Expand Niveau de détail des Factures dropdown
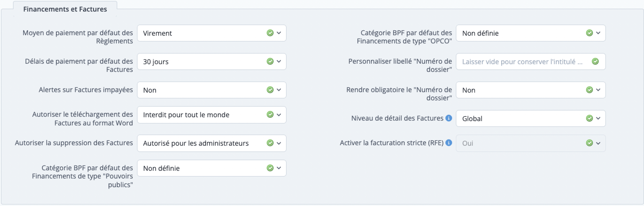The image size is (644, 206). (530, 118)
